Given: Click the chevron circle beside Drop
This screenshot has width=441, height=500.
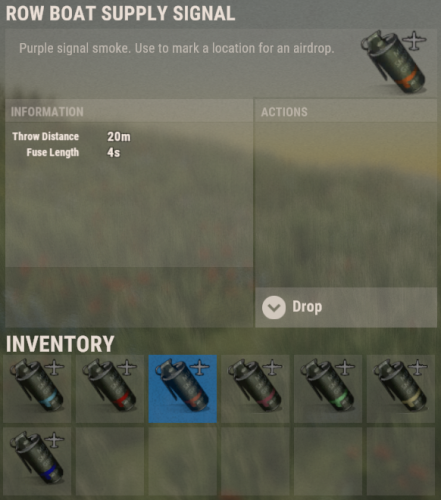Looking at the screenshot, I should (274, 307).
